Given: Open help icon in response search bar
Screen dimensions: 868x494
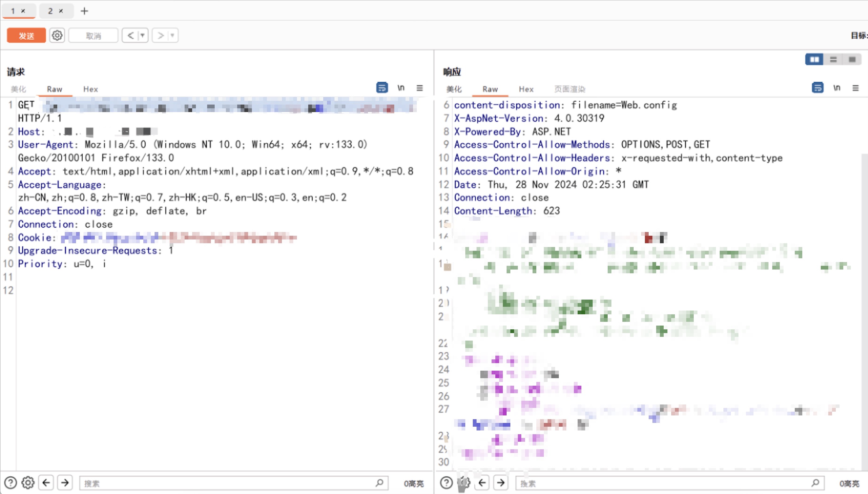Looking at the screenshot, I should pyautogui.click(x=446, y=482).
